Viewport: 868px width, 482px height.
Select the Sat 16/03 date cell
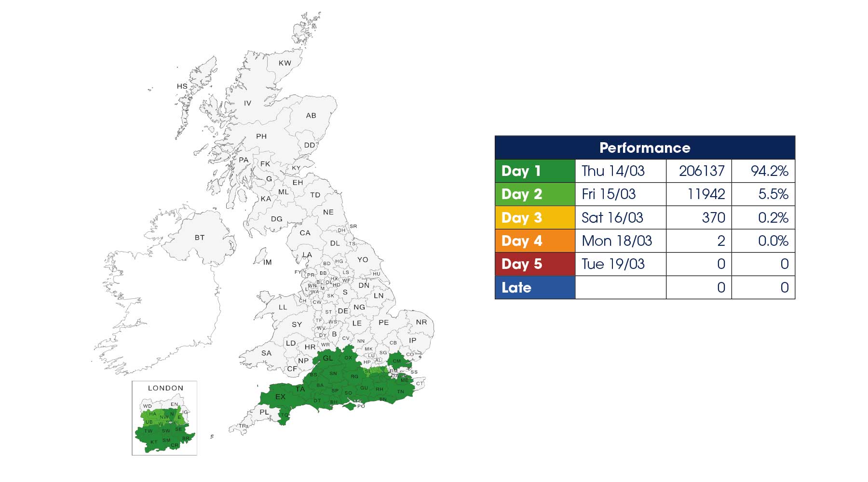[x=621, y=217]
